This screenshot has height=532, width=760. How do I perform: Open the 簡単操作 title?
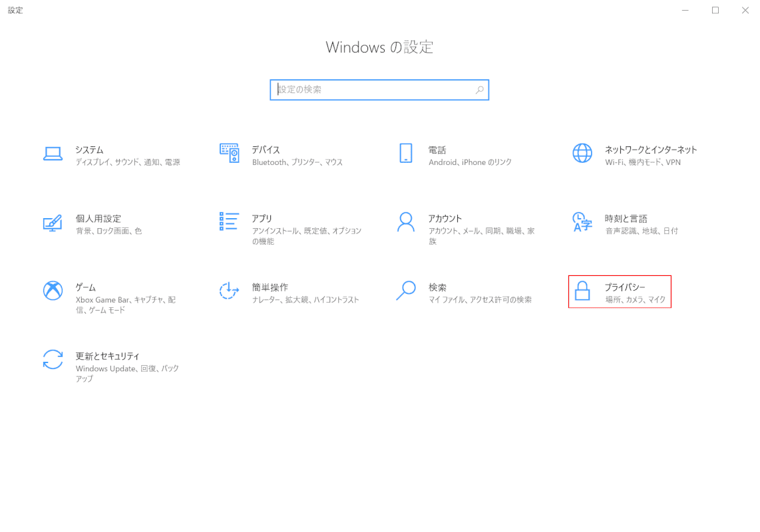pyautogui.click(x=270, y=287)
